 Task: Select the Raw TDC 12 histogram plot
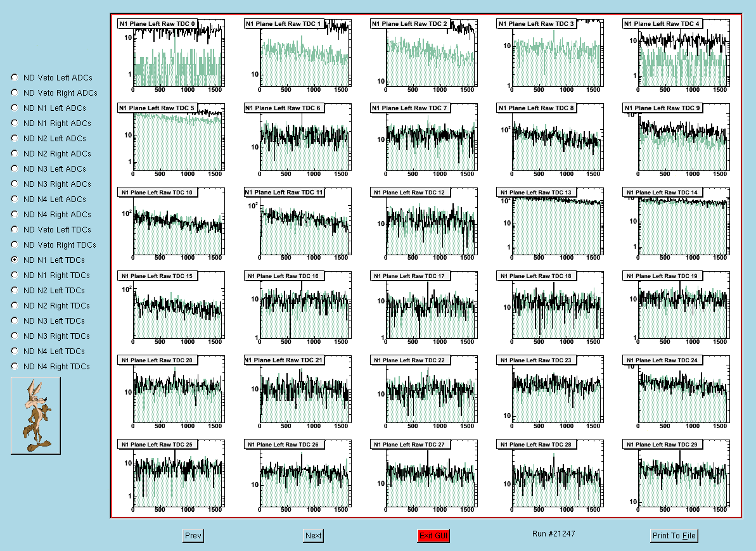pyautogui.click(x=423, y=224)
